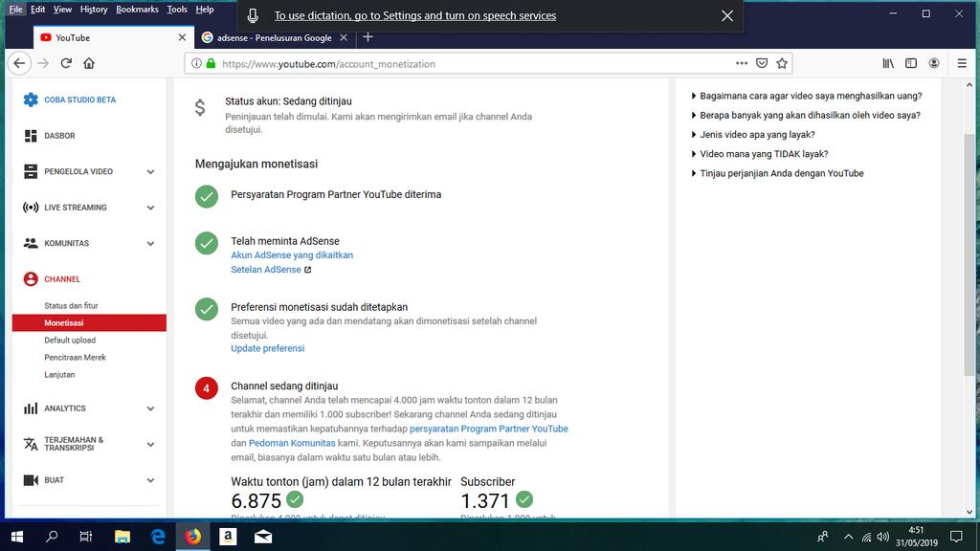Click the green padlock security icon

[211, 63]
